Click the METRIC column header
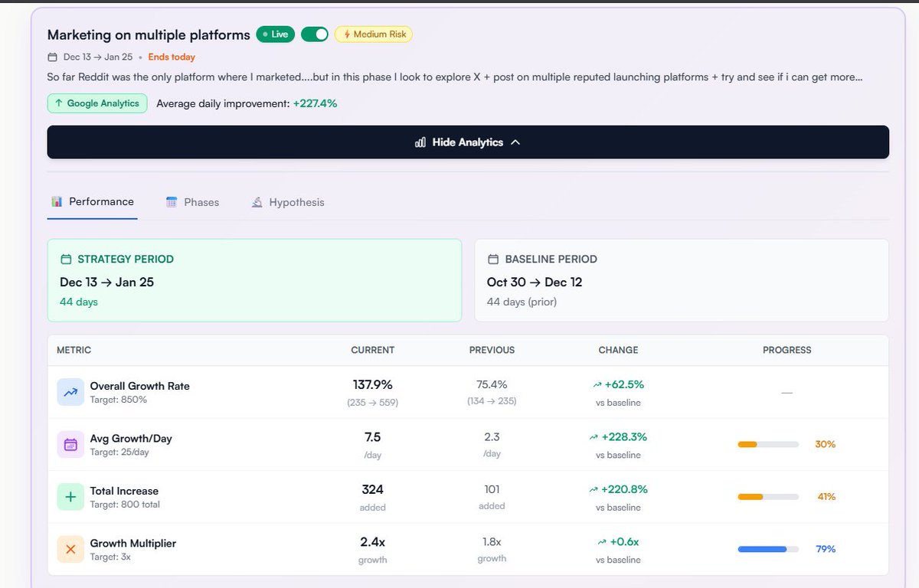Screen dimensions: 919x588 (74, 350)
